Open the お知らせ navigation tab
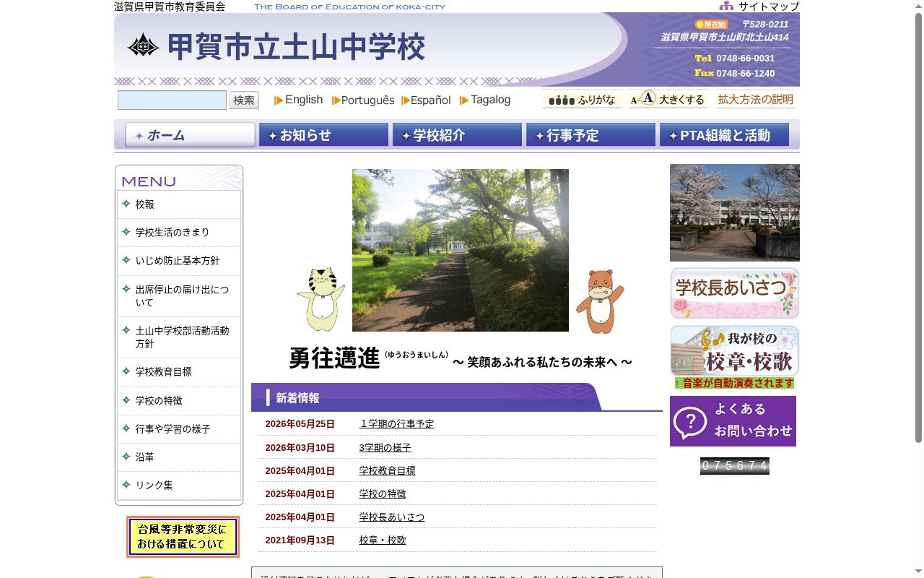 323,135
